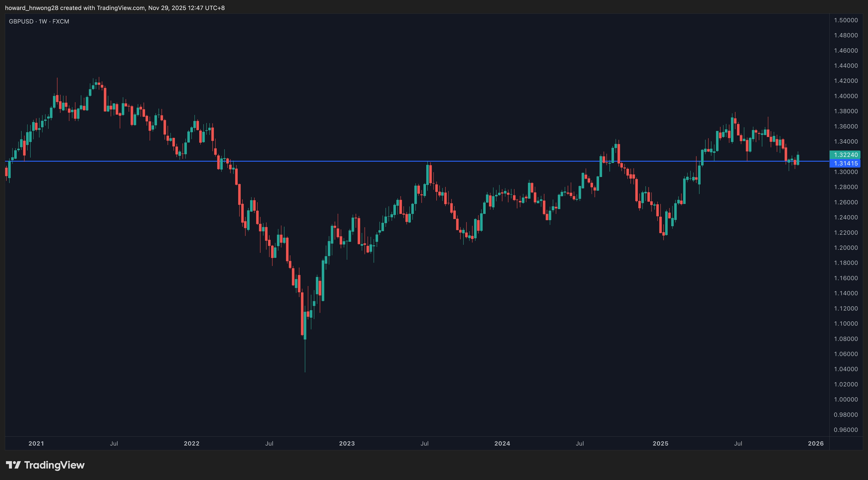
Task: Click the 2026 label on time axis
Action: 815,443
